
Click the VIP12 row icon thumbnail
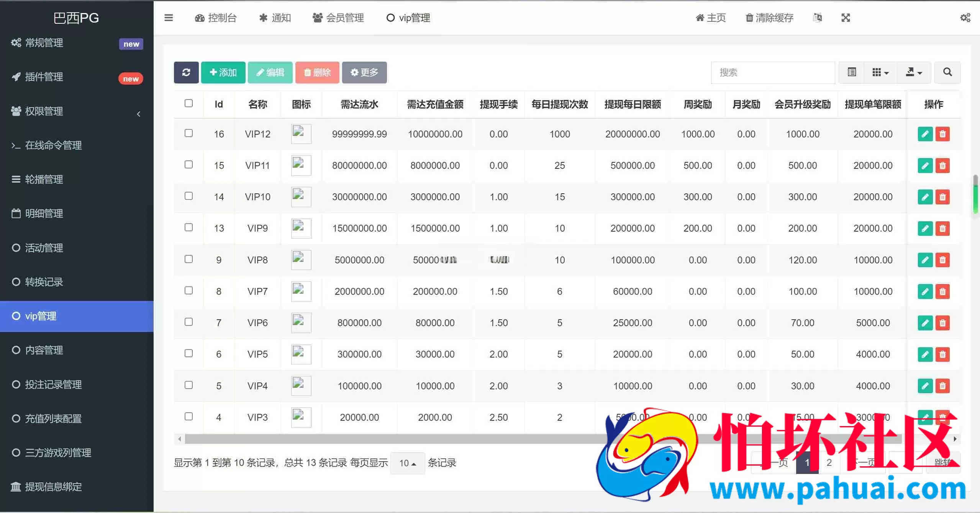[301, 134]
